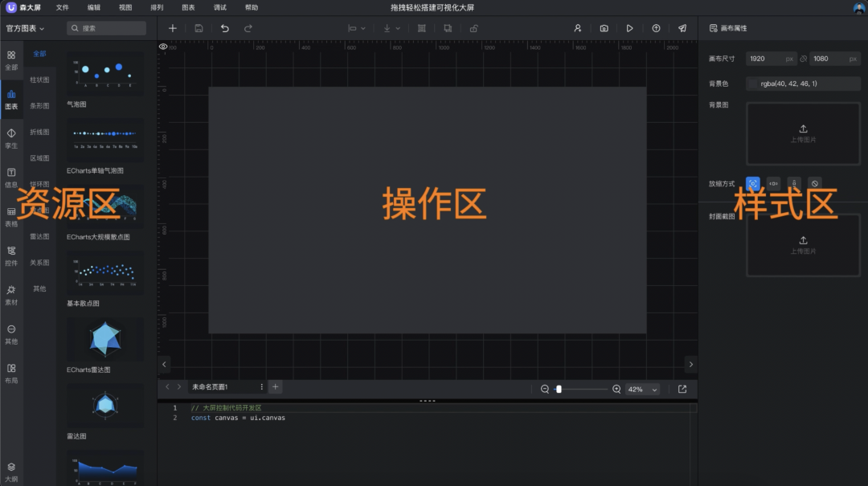Click the add page plus button beside 未命名页面1
The height and width of the screenshot is (486, 868).
pyautogui.click(x=275, y=386)
